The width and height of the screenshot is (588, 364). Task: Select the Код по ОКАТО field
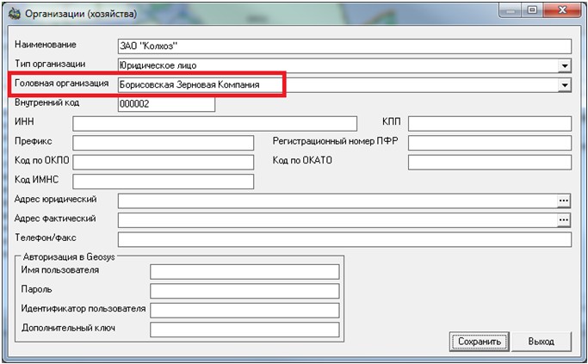coord(489,162)
